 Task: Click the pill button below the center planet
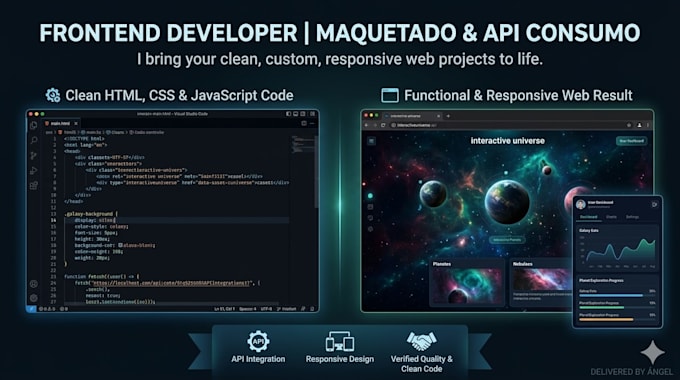[x=507, y=239]
